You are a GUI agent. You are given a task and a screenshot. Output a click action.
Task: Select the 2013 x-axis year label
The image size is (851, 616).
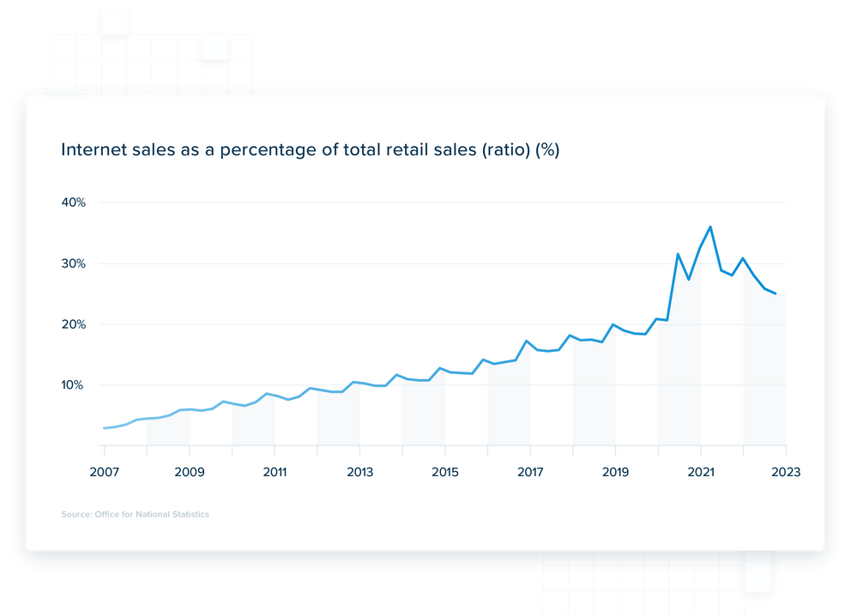pyautogui.click(x=359, y=472)
